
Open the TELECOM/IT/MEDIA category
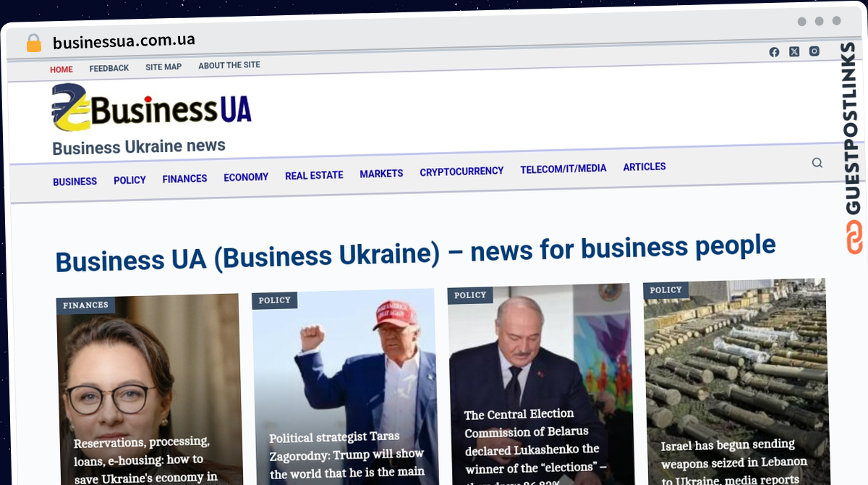(x=563, y=169)
